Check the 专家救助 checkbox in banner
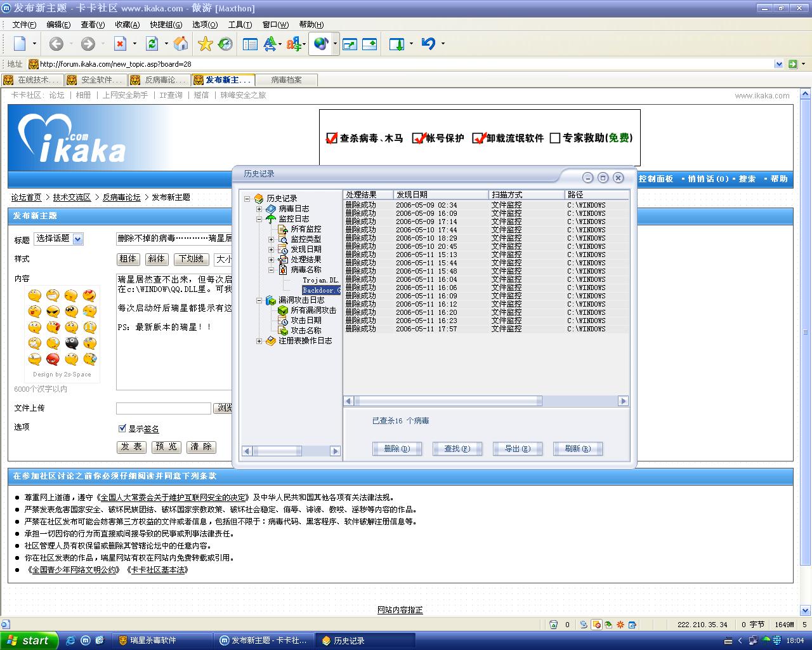Image resolution: width=812 pixels, height=650 pixels. tap(555, 138)
